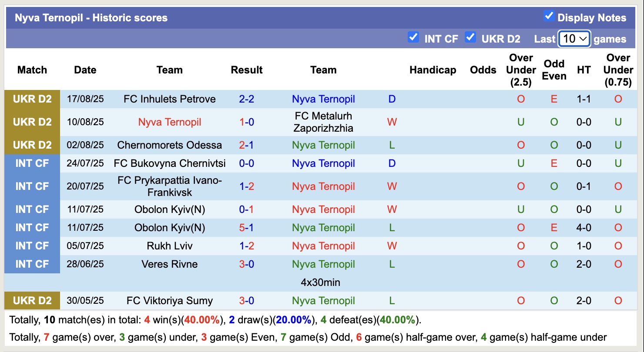This screenshot has width=644, height=352.
Task: Click FC Inhulets Petrove team name
Action: point(169,99)
